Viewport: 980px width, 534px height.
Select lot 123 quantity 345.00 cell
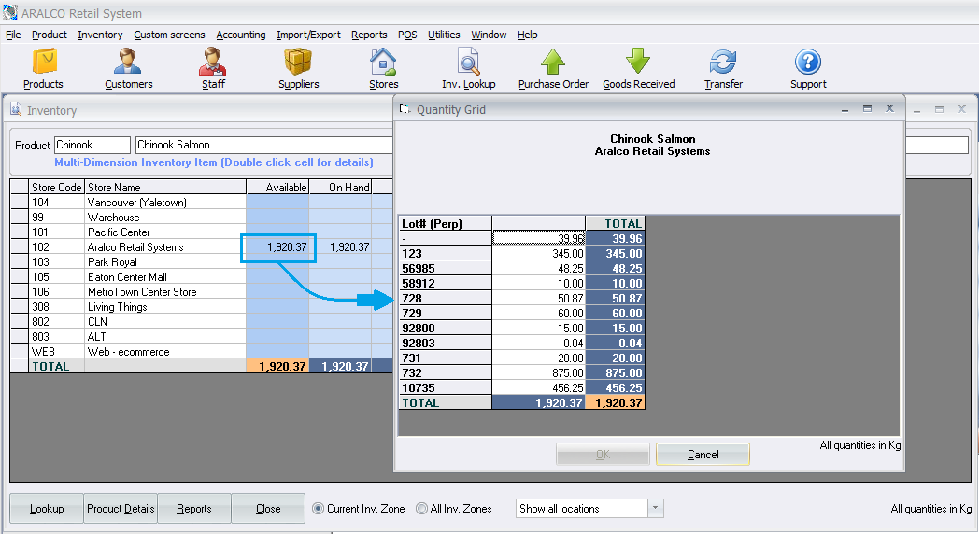coord(539,254)
